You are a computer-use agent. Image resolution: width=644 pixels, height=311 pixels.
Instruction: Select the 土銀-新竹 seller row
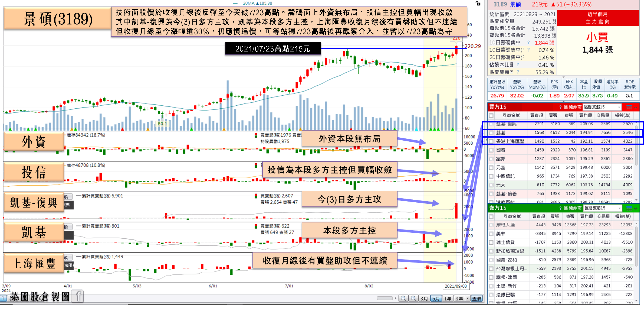(561, 286)
